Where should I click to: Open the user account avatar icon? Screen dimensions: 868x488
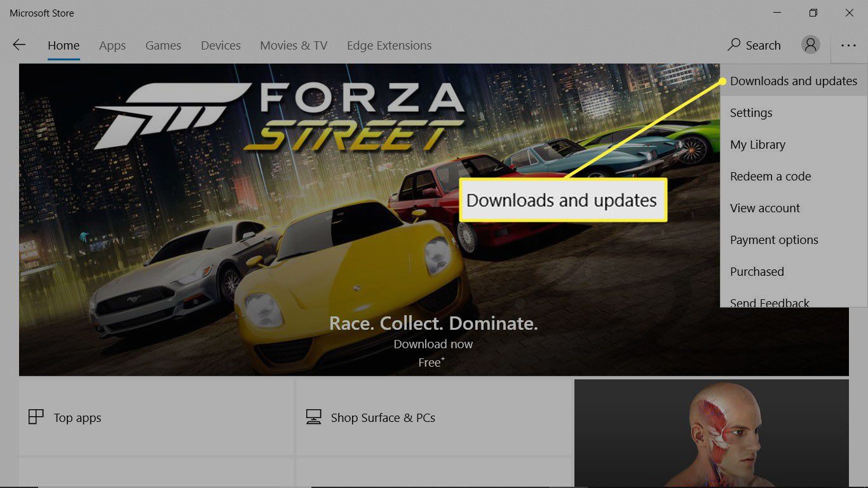810,45
